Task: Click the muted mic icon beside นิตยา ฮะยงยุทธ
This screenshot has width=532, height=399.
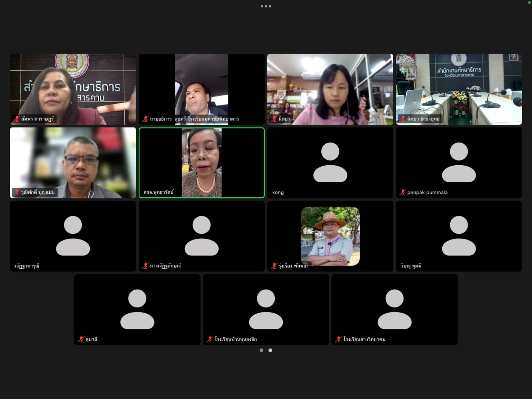Action: point(402,119)
